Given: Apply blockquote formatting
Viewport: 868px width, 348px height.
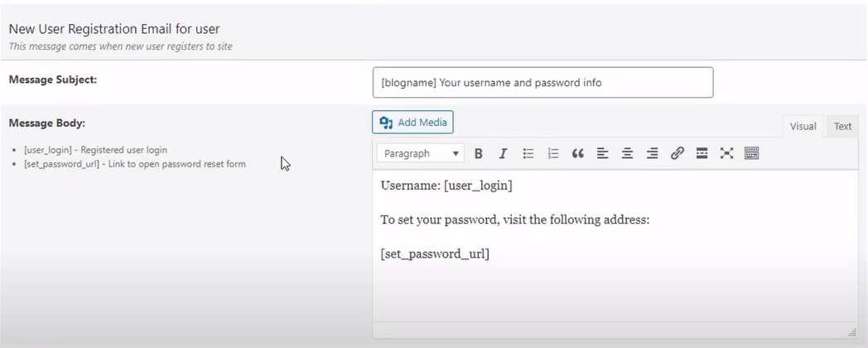Looking at the screenshot, I should click(x=578, y=153).
